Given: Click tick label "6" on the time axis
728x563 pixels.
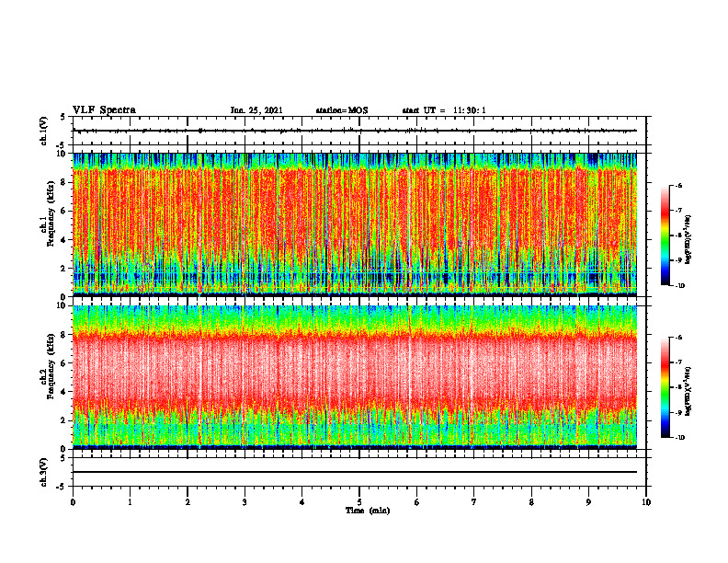Looking at the screenshot, I should (x=417, y=502).
